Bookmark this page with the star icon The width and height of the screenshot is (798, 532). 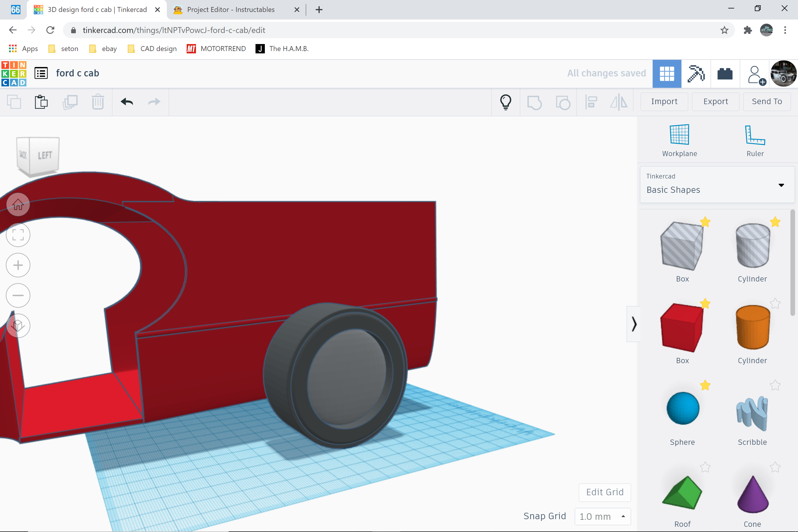tap(724, 30)
